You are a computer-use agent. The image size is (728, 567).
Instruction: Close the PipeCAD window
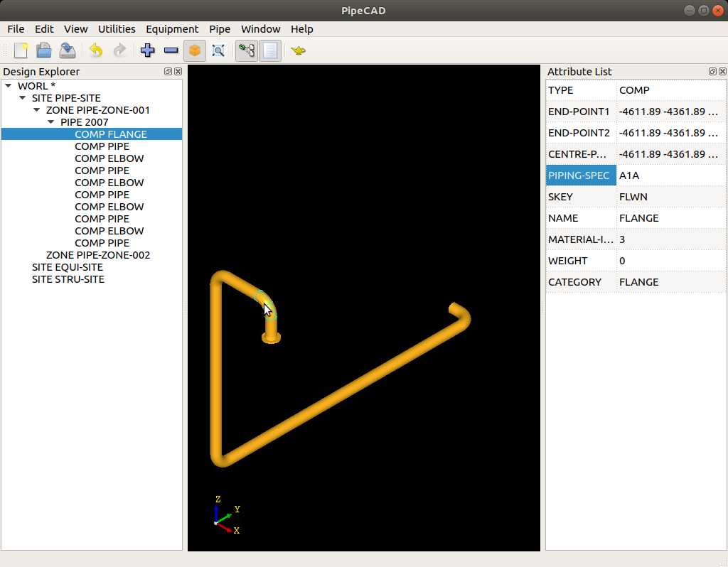coord(718,10)
